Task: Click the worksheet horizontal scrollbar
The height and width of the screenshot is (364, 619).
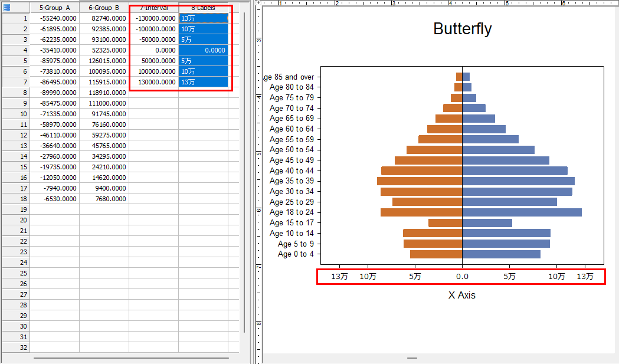Action: click(131, 358)
